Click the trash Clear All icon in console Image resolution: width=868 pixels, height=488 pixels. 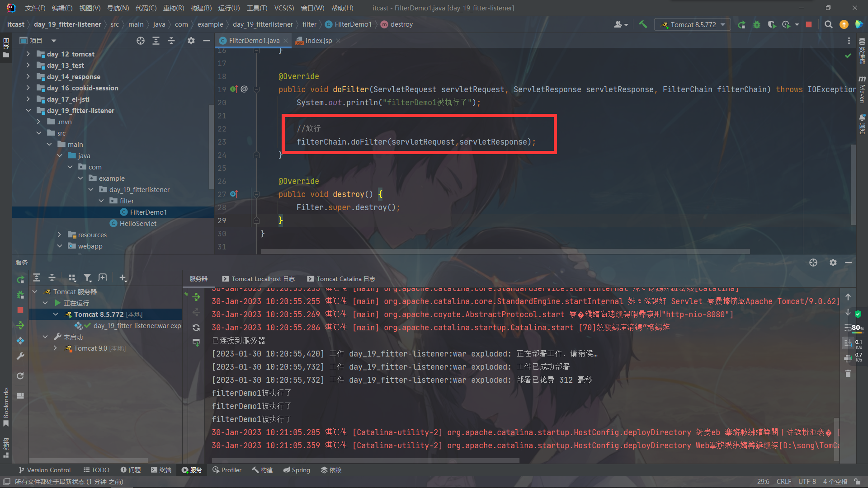tap(848, 374)
